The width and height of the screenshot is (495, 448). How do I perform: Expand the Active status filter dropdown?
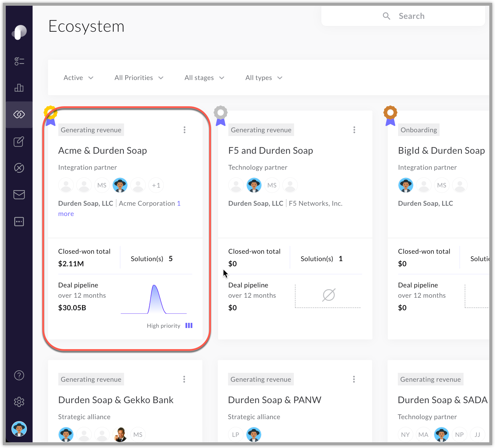tap(78, 78)
